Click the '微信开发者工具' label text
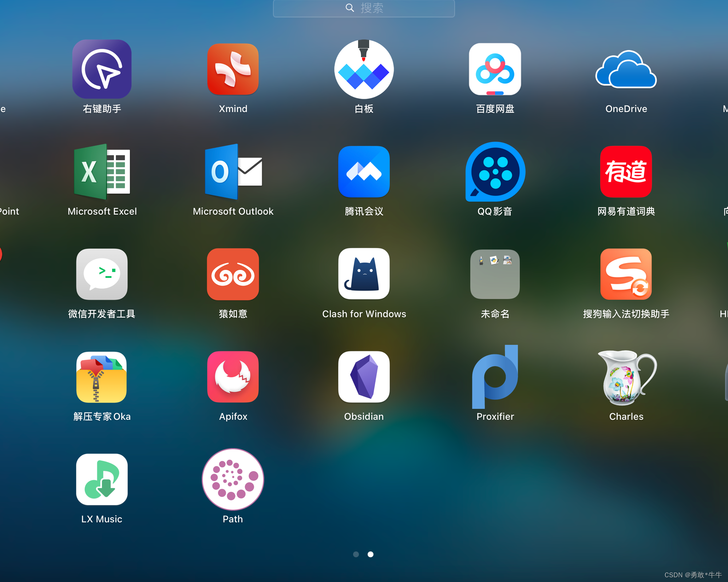This screenshot has height=582, width=728. (x=102, y=314)
